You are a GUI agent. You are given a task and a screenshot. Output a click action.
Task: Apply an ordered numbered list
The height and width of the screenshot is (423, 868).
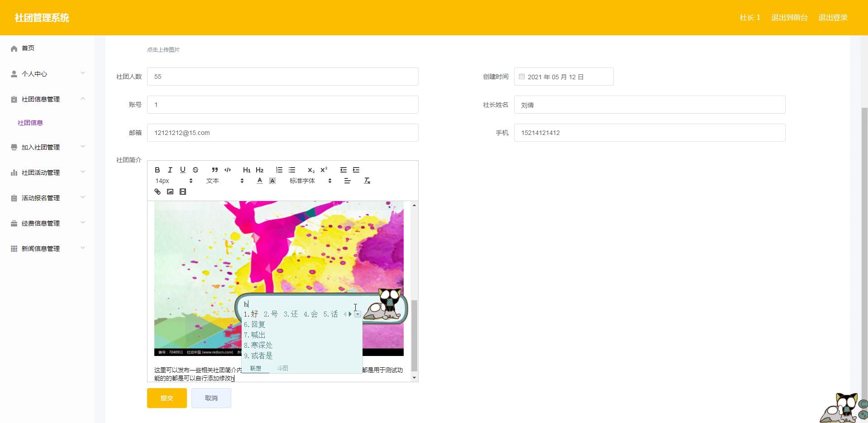[x=279, y=170]
